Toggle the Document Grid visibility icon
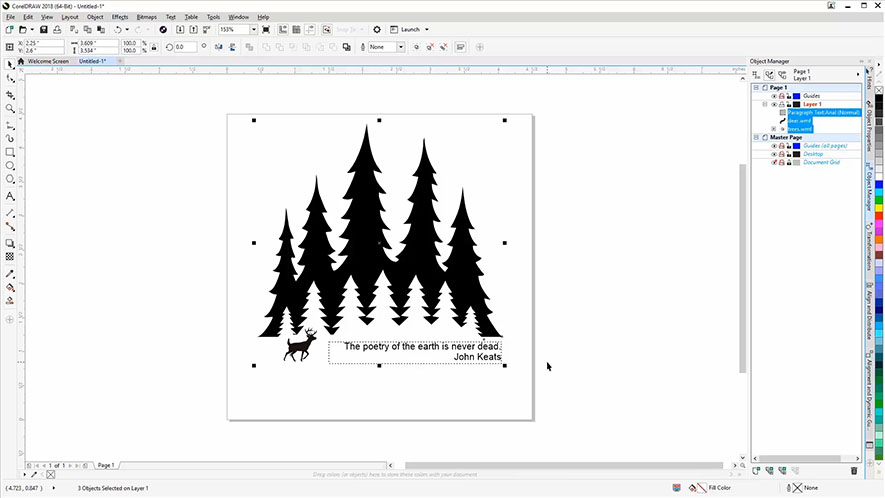The image size is (885, 498). click(x=774, y=162)
